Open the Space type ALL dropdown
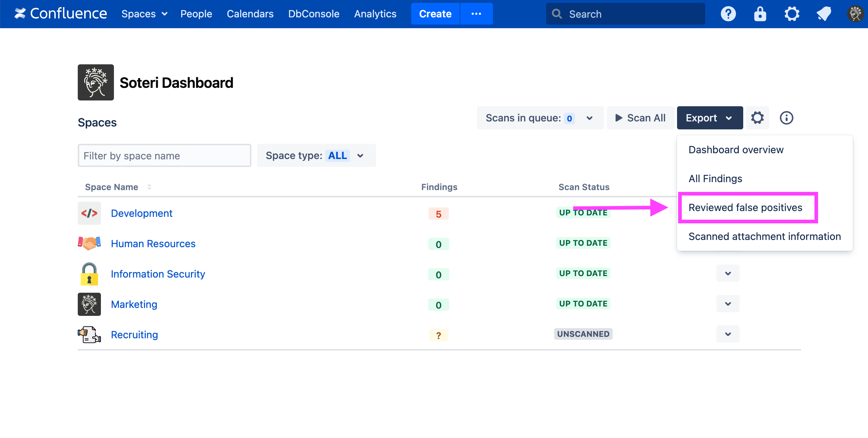The image size is (868, 438). pyautogui.click(x=316, y=155)
